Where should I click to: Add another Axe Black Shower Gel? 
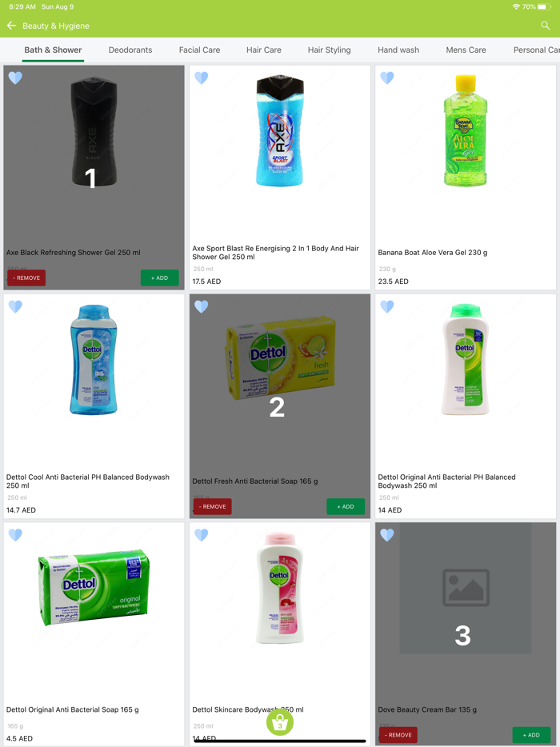[x=160, y=278]
